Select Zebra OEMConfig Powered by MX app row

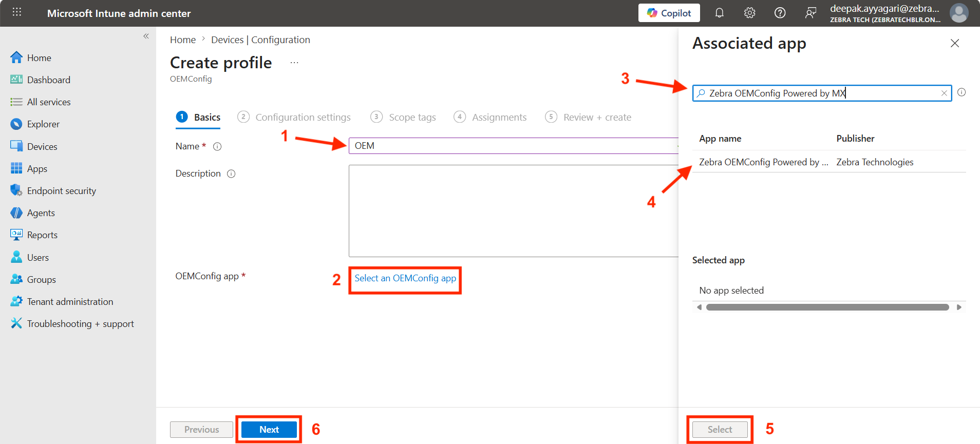click(x=829, y=162)
